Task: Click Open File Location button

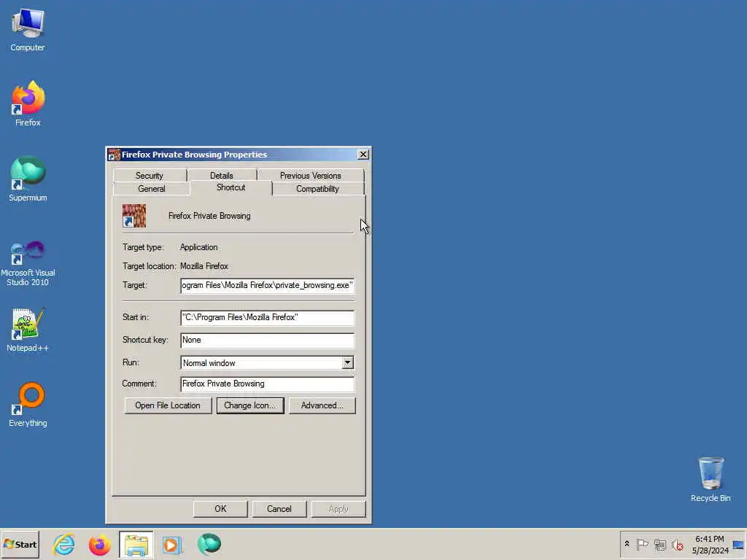Action: coord(168,405)
